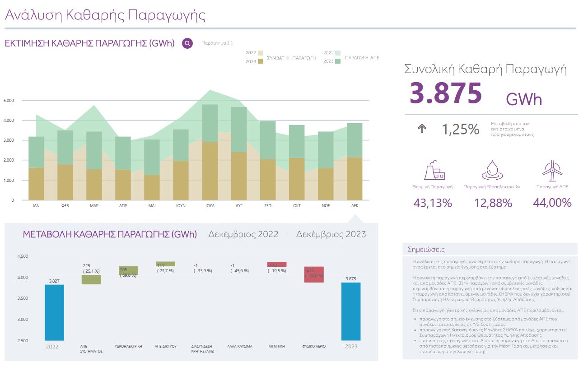The height and width of the screenshot is (367, 588).
Task: Click the blue 2023 bar showing 3.875
Action: click(351, 311)
